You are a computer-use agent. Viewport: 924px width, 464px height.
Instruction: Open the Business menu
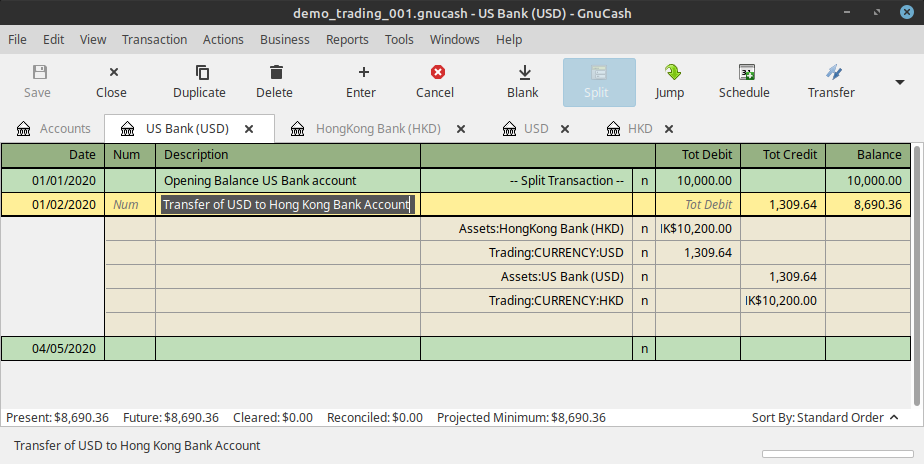[284, 39]
